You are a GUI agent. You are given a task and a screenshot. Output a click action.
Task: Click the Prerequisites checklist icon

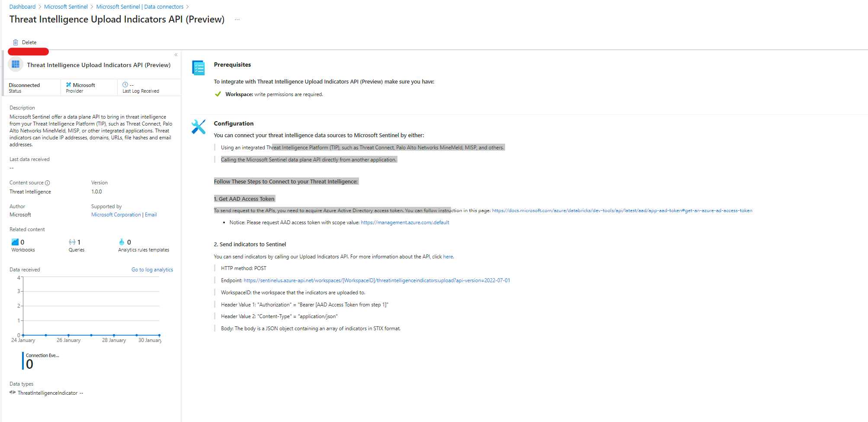pyautogui.click(x=199, y=68)
